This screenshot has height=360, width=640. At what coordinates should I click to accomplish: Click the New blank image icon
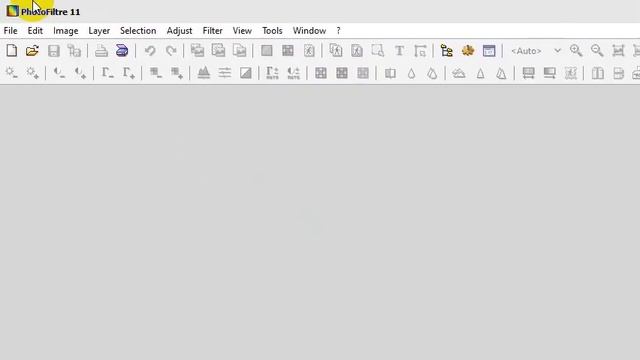(12, 51)
